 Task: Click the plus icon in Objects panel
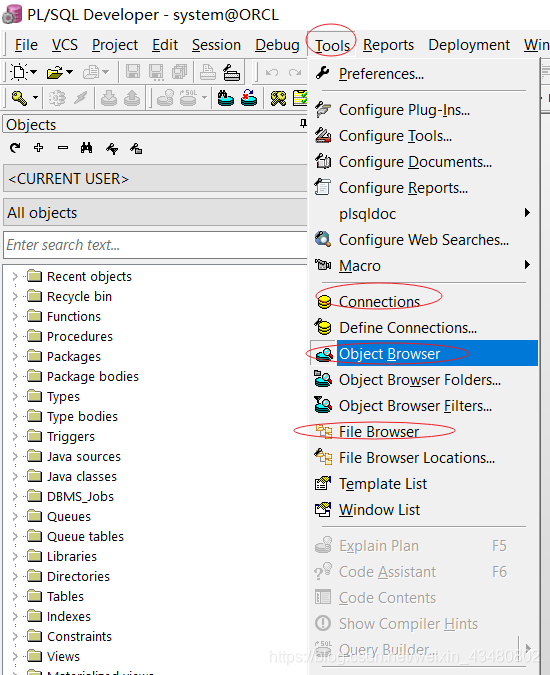point(39,148)
